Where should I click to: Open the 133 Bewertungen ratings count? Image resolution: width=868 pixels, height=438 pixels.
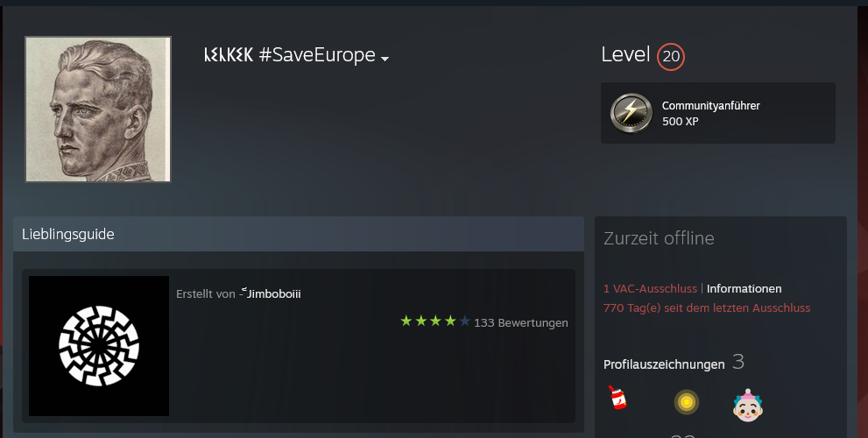click(x=521, y=323)
